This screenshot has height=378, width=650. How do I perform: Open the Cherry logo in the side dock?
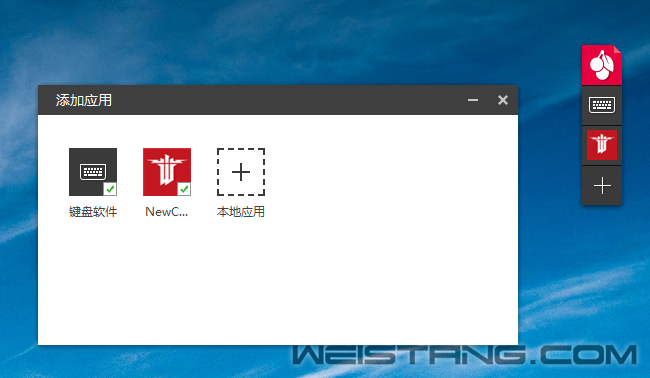[x=602, y=65]
